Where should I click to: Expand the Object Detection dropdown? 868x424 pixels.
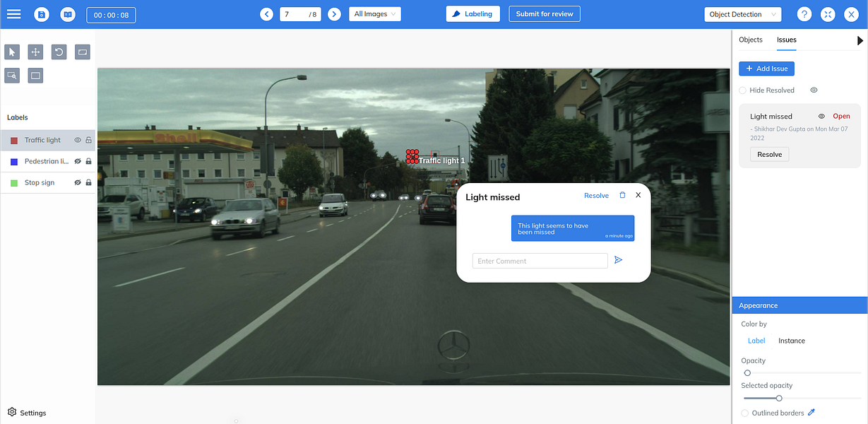click(742, 14)
